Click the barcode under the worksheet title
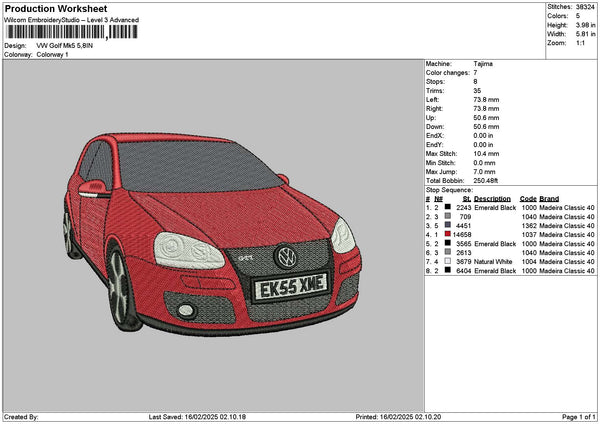The height and width of the screenshot is (424, 600). [x=72, y=32]
